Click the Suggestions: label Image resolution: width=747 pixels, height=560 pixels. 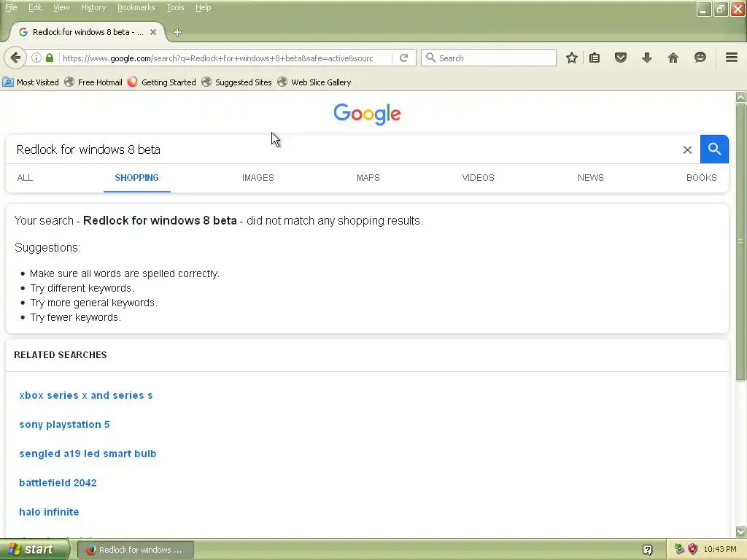pyautogui.click(x=47, y=248)
